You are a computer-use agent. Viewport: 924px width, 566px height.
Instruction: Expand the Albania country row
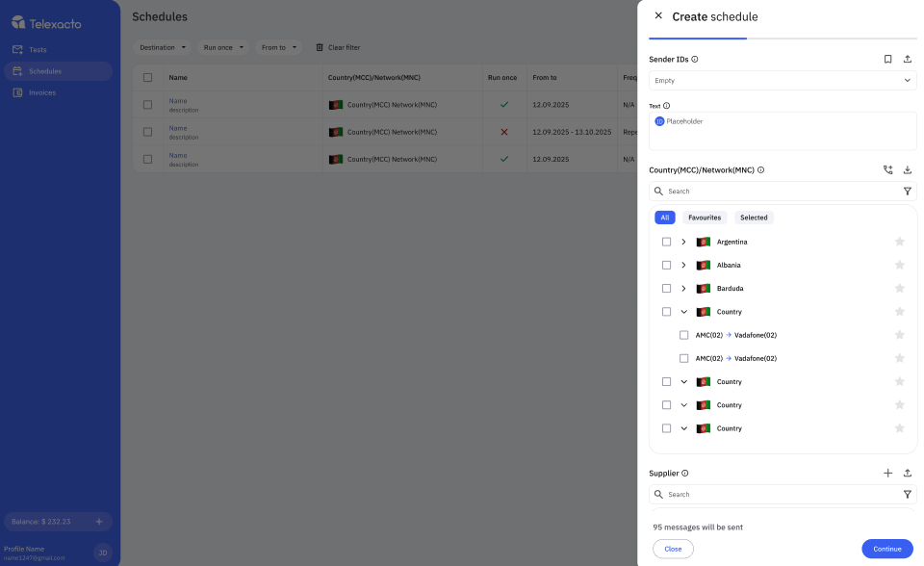click(x=683, y=265)
